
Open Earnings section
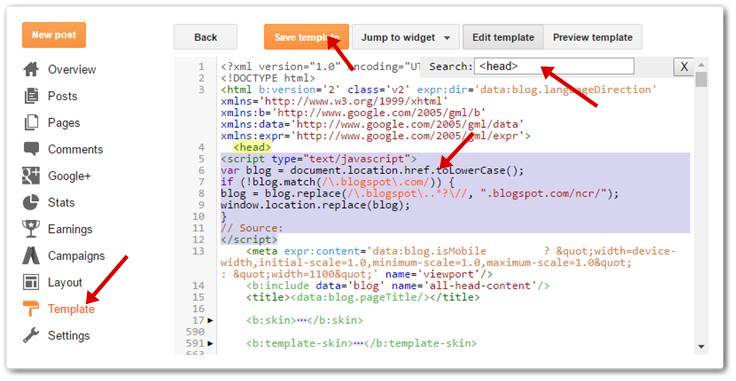tap(70, 229)
